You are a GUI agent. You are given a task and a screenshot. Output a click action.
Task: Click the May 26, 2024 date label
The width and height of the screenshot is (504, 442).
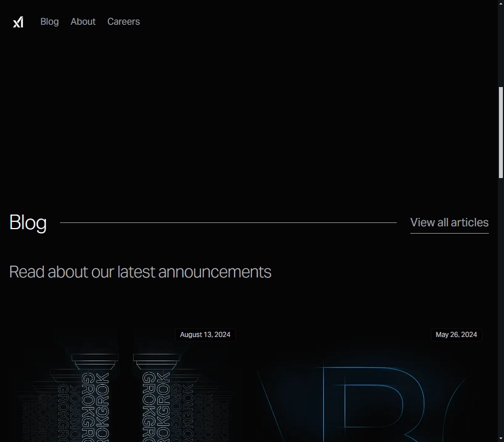pyautogui.click(x=456, y=335)
